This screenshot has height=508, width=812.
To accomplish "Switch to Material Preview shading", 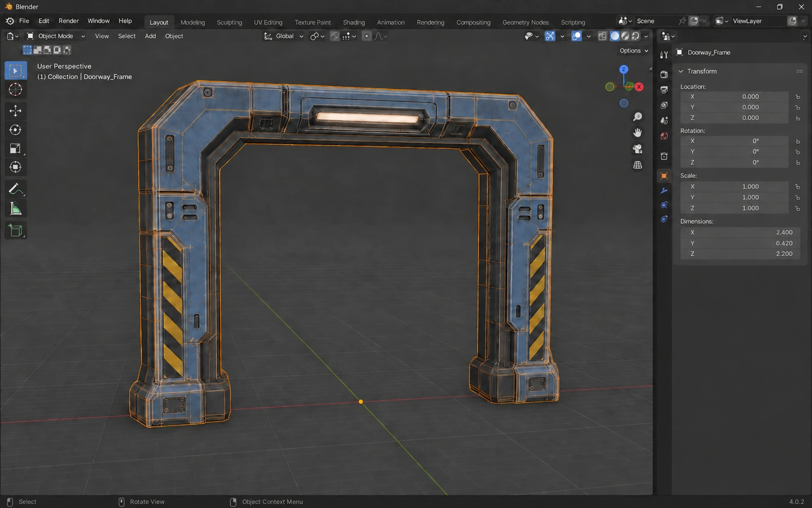I will coord(625,36).
